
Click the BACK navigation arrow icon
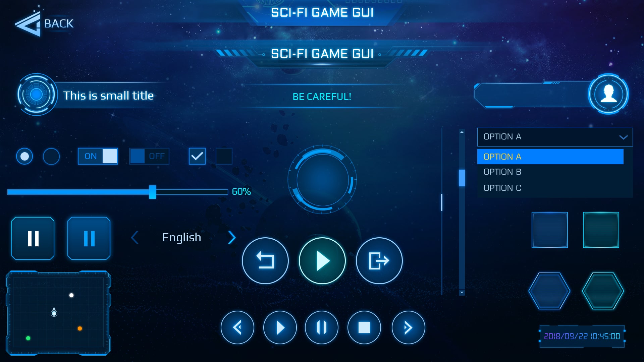coord(28,23)
